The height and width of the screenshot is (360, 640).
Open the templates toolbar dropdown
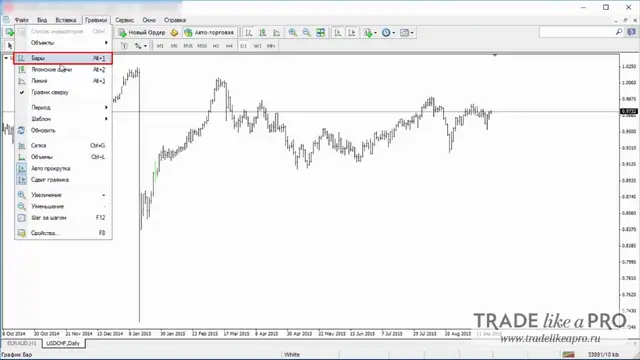click(x=407, y=33)
